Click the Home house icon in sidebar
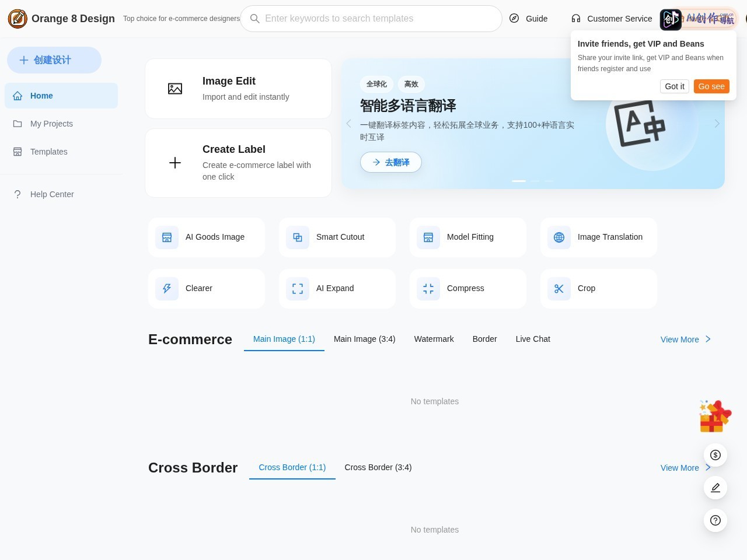747x560 pixels. [18, 96]
